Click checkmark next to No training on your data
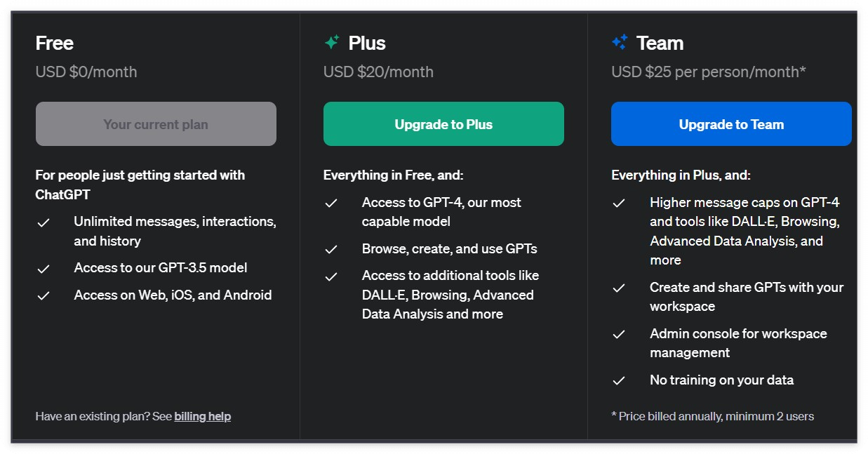 [619, 381]
